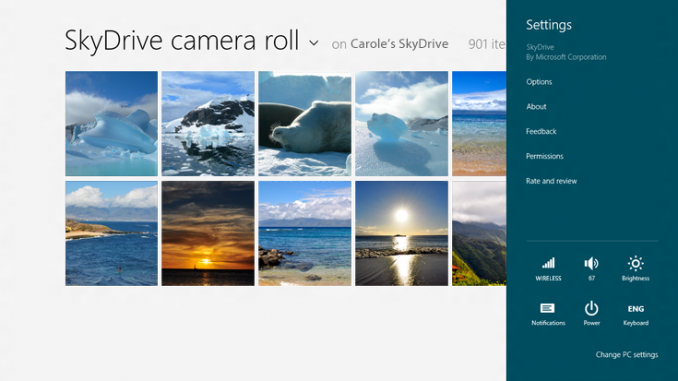
Task: Open the bright sun over water photo
Action: [x=402, y=234]
